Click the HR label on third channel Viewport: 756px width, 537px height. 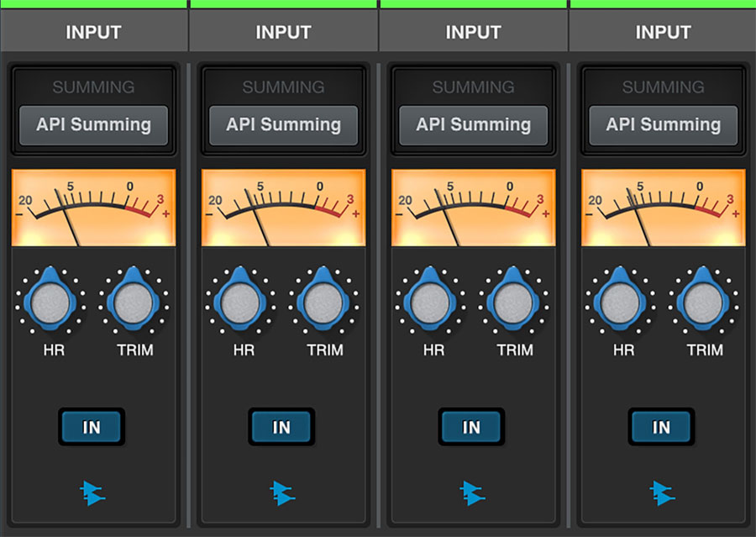(x=433, y=350)
